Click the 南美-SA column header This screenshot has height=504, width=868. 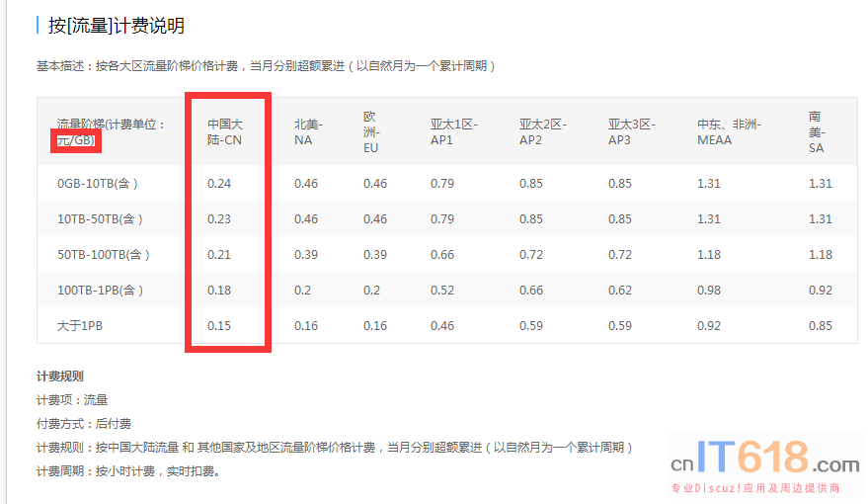816,132
